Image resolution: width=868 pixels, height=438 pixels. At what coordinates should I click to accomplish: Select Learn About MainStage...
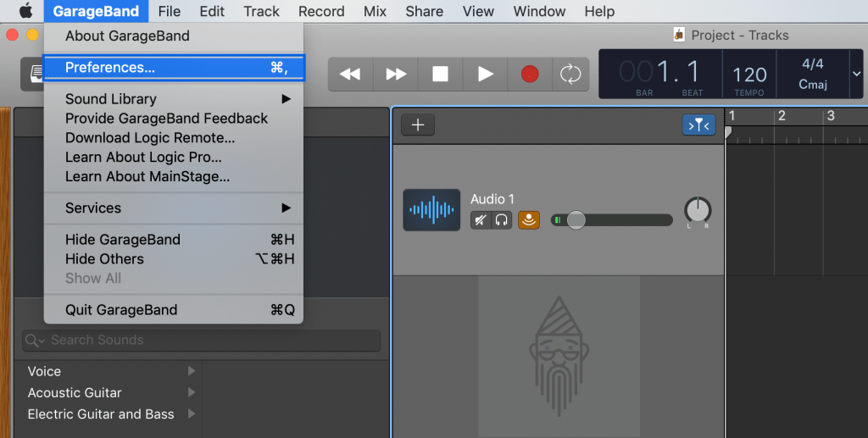click(174, 176)
